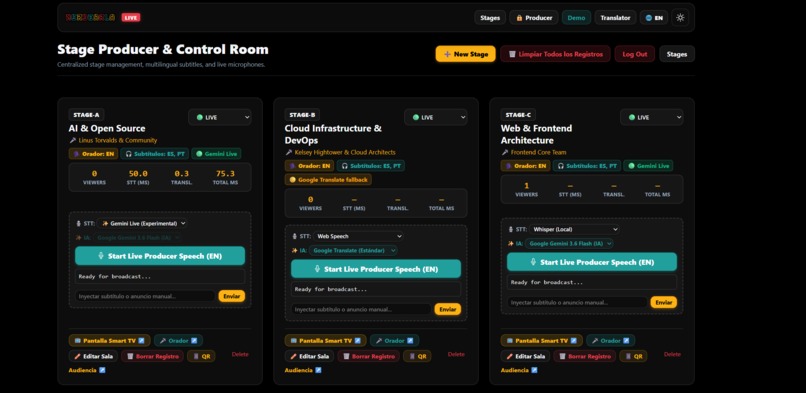Click the red Delete link in Stage-B
The width and height of the screenshot is (806, 393).
(x=456, y=354)
